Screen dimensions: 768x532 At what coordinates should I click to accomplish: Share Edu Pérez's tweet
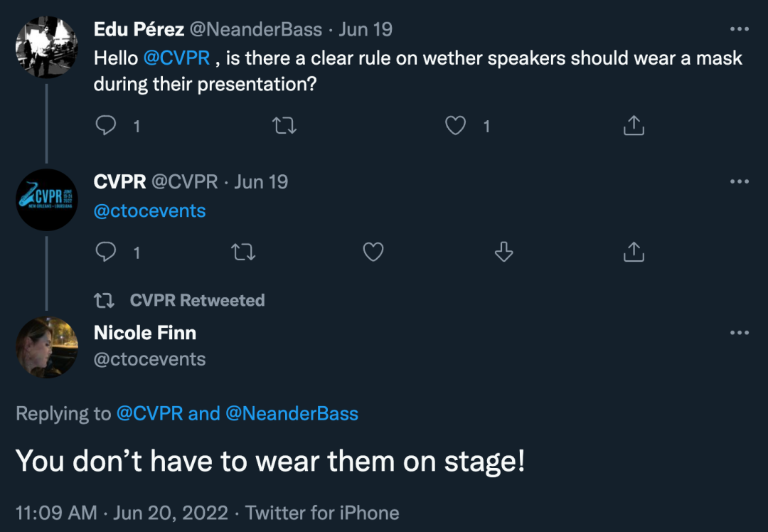pos(633,126)
